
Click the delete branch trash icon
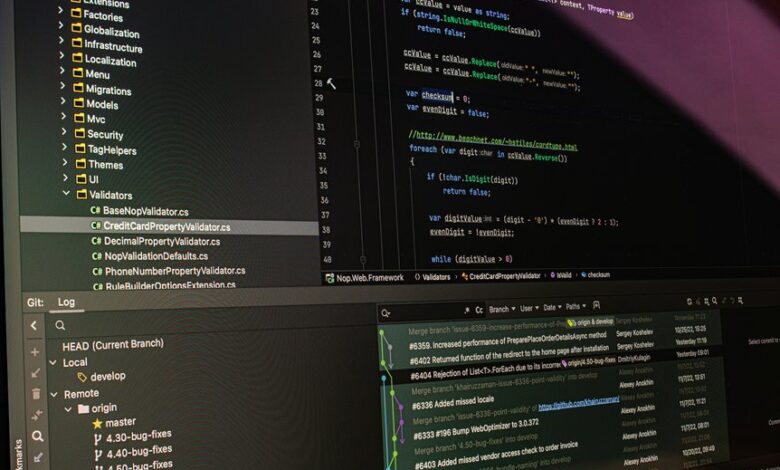point(36,394)
